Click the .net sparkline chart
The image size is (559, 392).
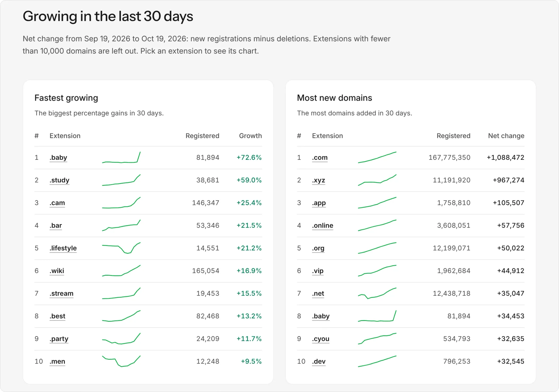(x=377, y=293)
